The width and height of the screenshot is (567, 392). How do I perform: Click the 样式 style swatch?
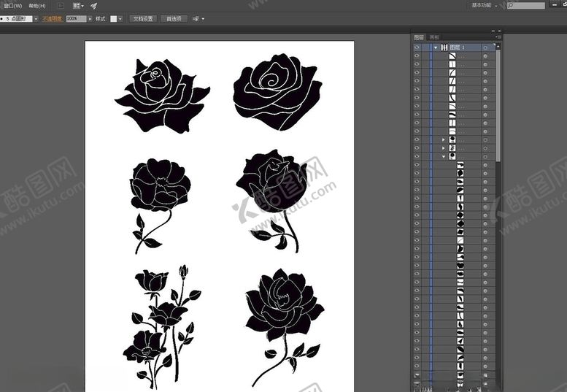click(x=114, y=19)
